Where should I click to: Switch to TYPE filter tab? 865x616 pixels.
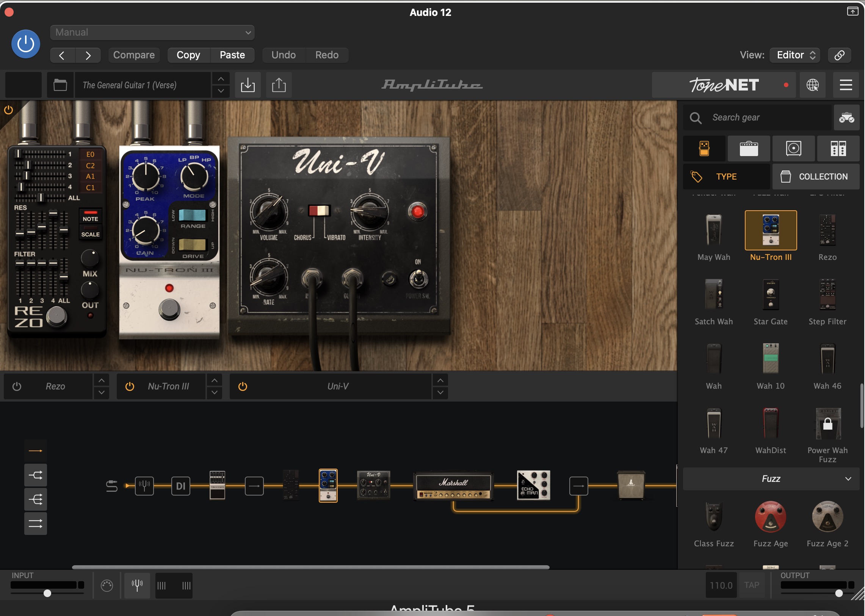[x=727, y=177]
